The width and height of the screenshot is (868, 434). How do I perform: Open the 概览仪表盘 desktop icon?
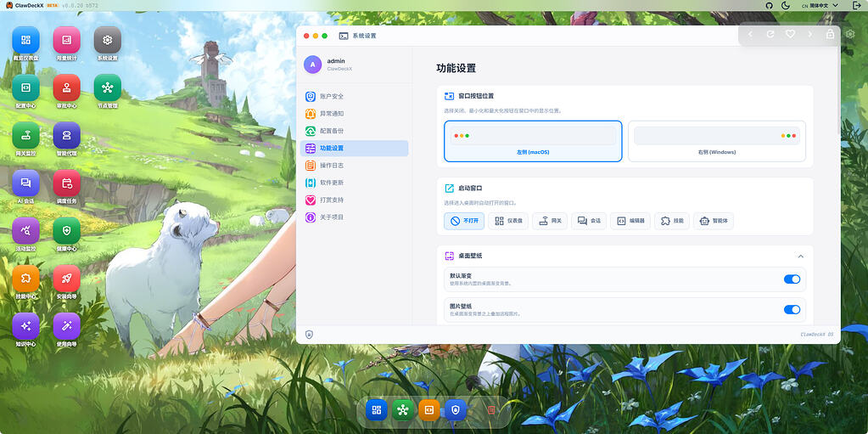26,40
